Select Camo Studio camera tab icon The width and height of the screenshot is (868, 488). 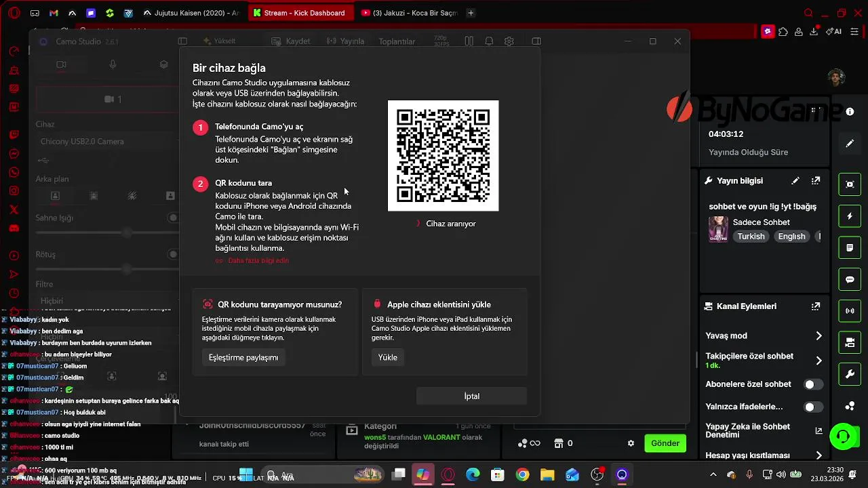tap(61, 64)
